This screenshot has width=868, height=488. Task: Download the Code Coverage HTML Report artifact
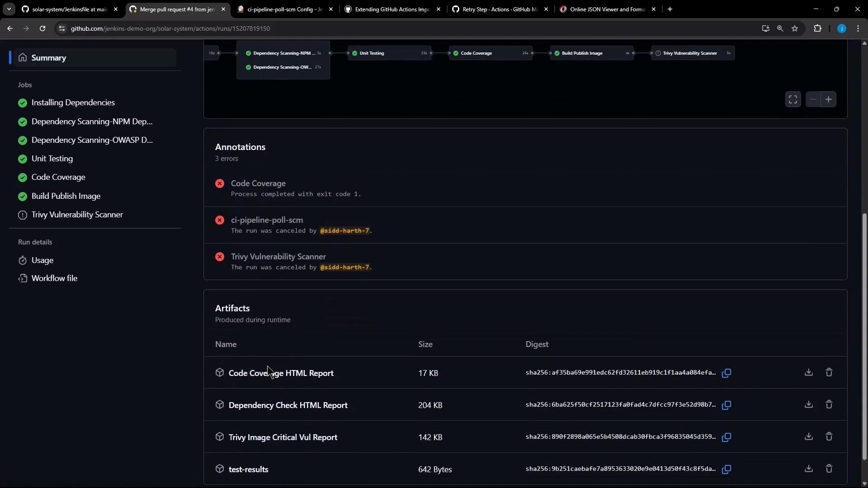809,372
